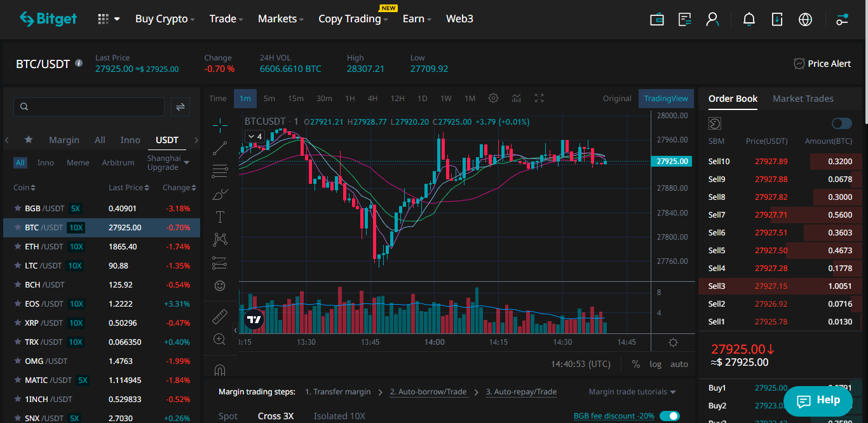The width and height of the screenshot is (868, 423).
Task: Toggle log scale on chart
Action: tap(655, 364)
